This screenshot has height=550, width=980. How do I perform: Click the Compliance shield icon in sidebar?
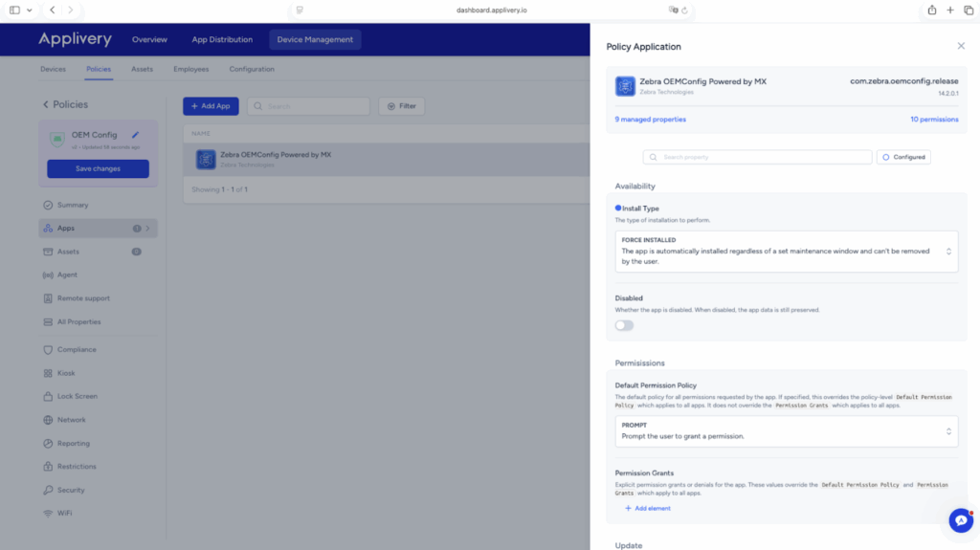click(x=48, y=349)
